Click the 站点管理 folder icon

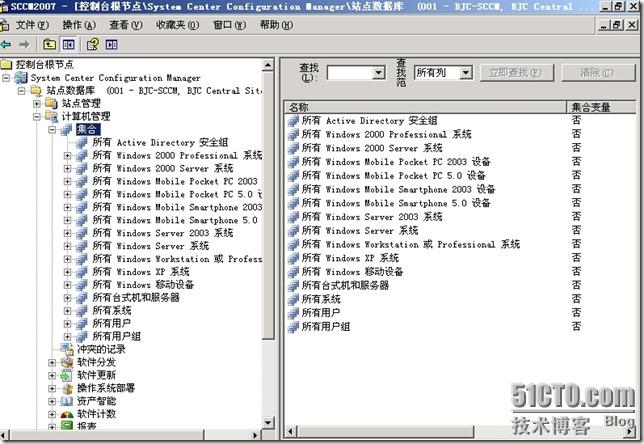click(x=51, y=104)
